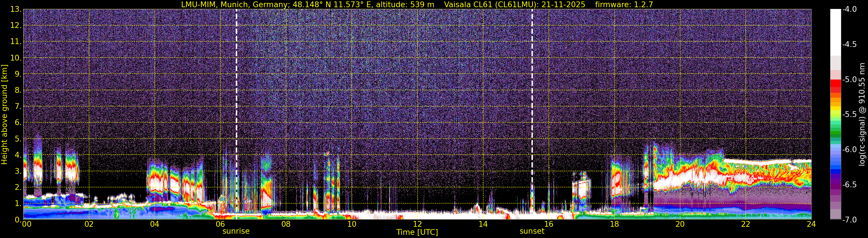Click the '7.' height-axis tick label
868x238 pixels.
point(18,107)
